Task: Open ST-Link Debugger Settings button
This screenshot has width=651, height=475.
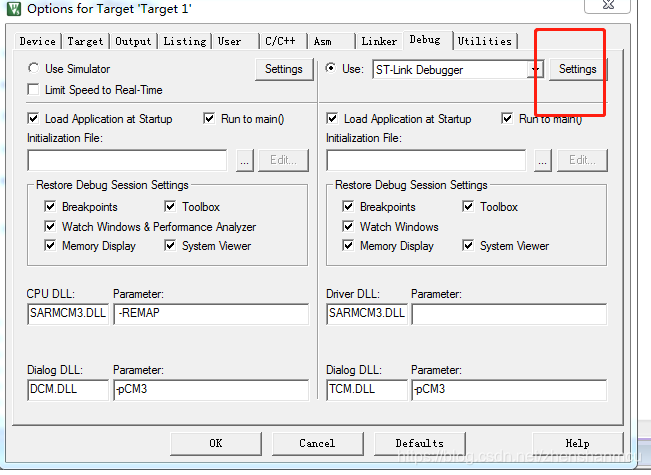Action: [x=578, y=69]
